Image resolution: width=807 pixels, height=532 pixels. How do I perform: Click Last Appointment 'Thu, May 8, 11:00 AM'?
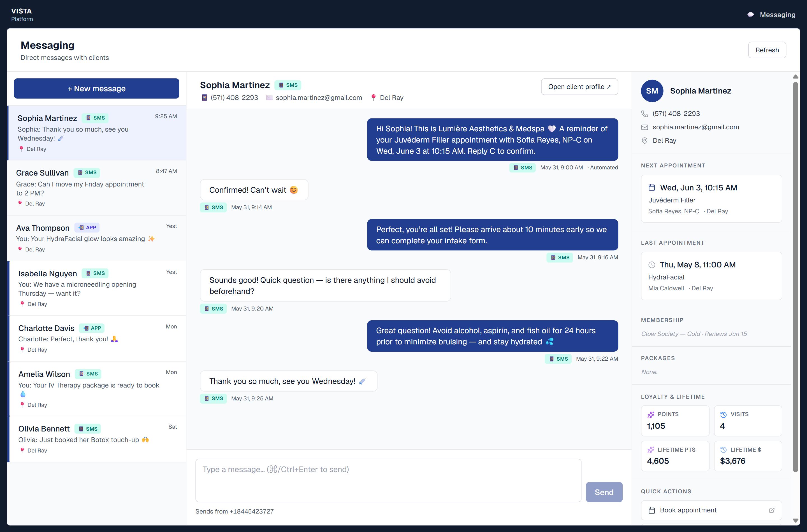[x=698, y=265]
